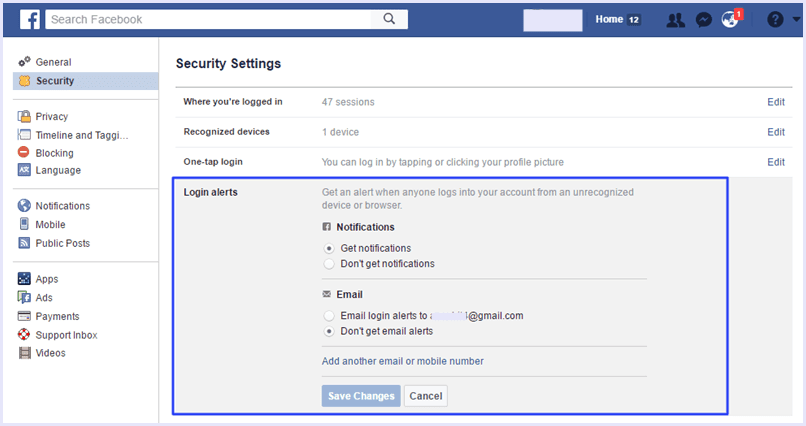Image resolution: width=806 pixels, height=426 pixels.
Task: Open Blocking settings
Action: click(54, 153)
